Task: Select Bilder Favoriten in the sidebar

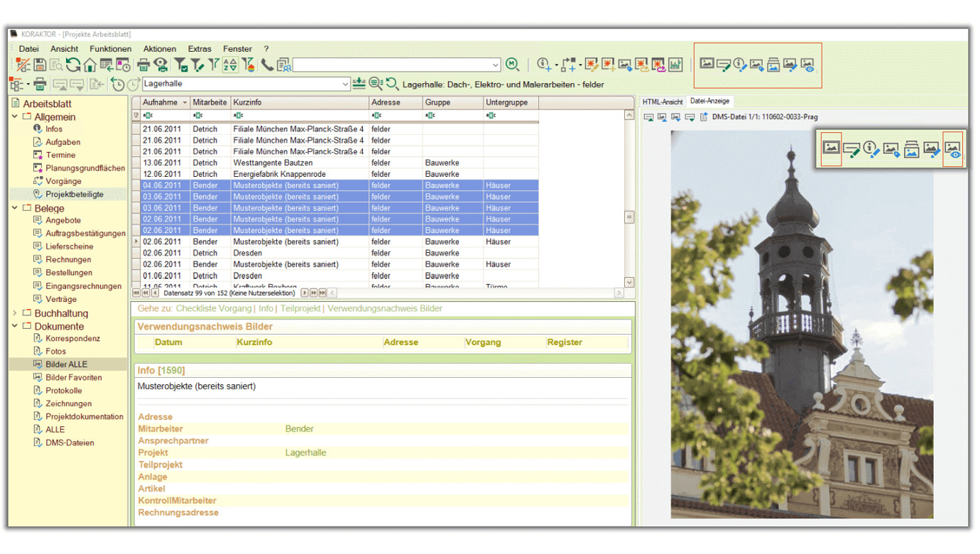Action: pos(73,377)
